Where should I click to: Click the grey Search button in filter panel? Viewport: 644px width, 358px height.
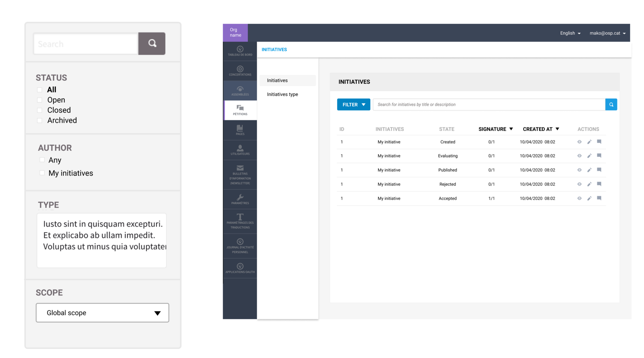point(152,44)
